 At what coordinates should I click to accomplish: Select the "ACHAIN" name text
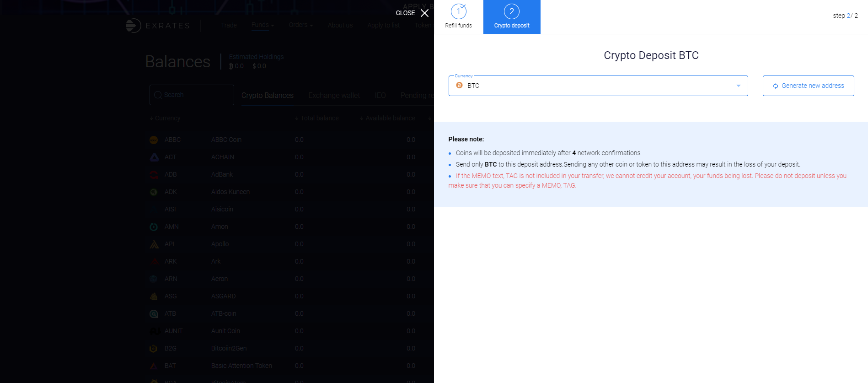click(x=223, y=157)
